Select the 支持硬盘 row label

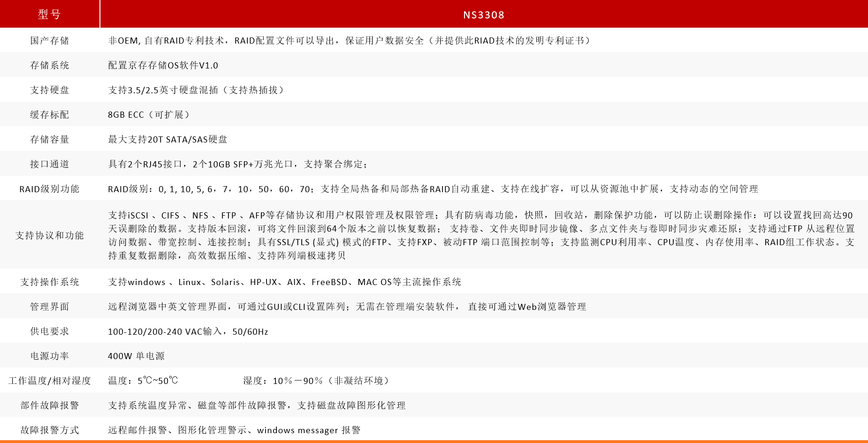pos(50,90)
